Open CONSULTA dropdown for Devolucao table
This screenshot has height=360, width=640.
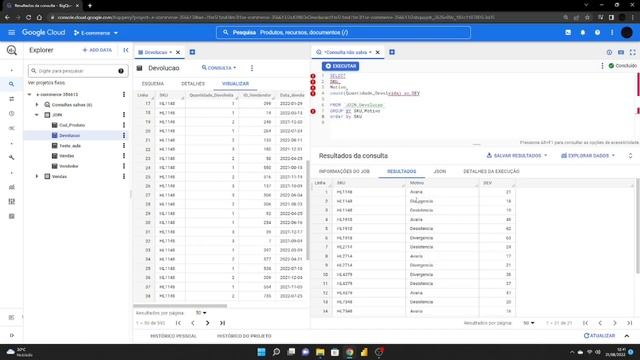coord(219,68)
